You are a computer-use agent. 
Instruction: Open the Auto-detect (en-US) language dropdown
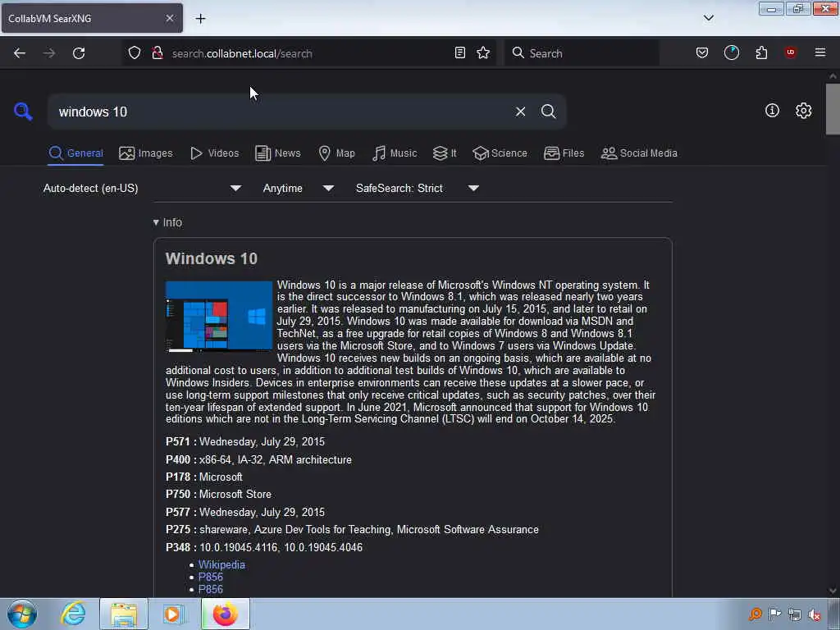[142, 188]
